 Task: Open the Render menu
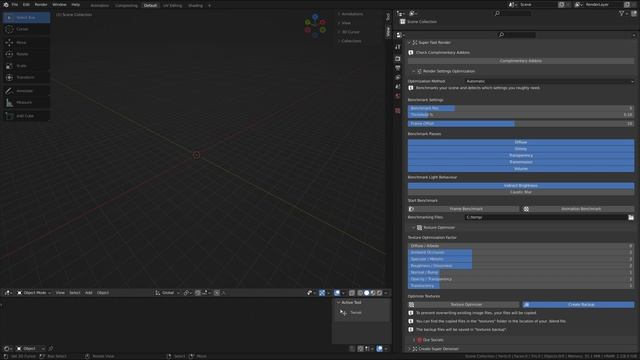click(41, 4)
